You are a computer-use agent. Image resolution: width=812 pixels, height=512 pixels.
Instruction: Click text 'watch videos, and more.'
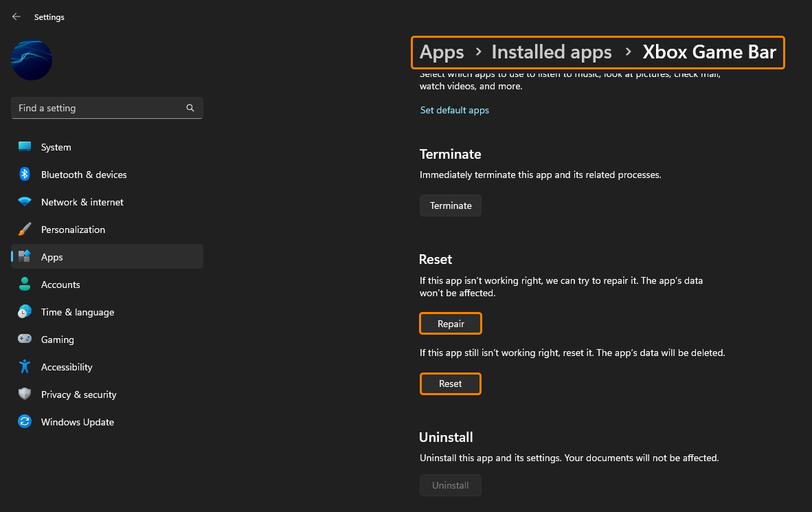coord(471,86)
